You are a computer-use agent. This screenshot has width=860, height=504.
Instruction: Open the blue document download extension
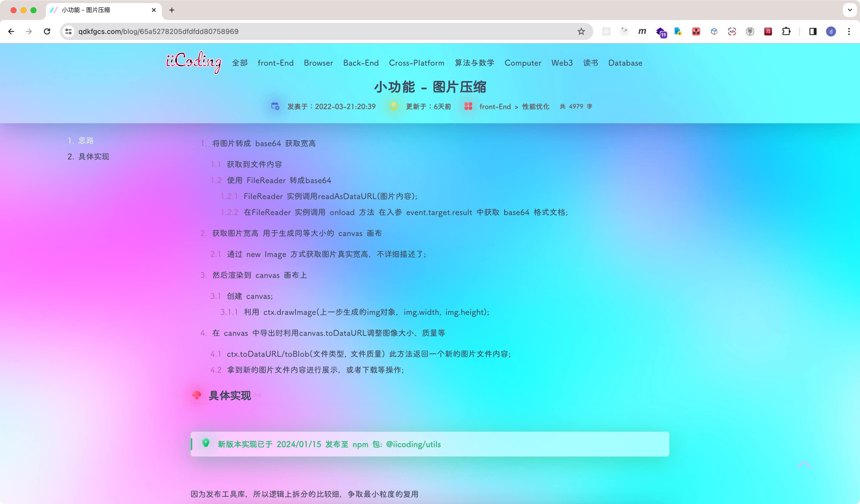click(x=678, y=31)
